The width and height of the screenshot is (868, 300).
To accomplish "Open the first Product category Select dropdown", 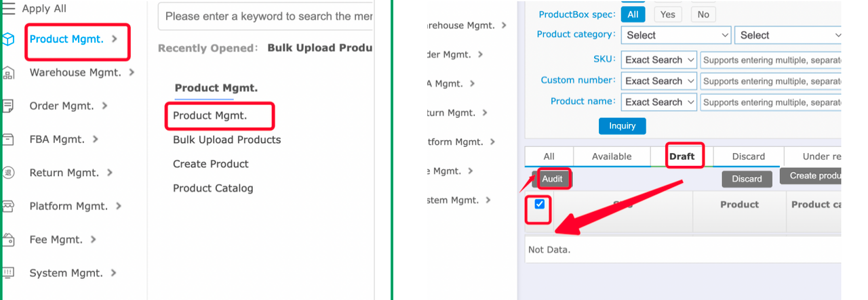I will pos(675,35).
